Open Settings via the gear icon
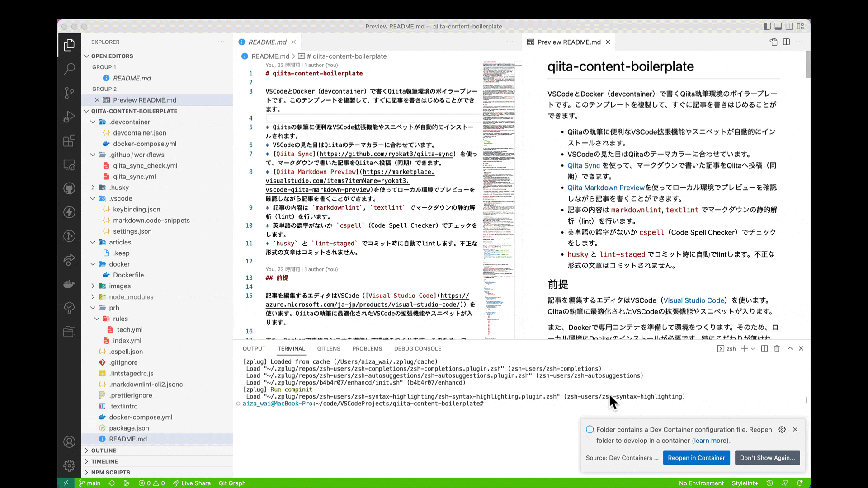Viewport: 868px width, 488px height. [x=69, y=465]
